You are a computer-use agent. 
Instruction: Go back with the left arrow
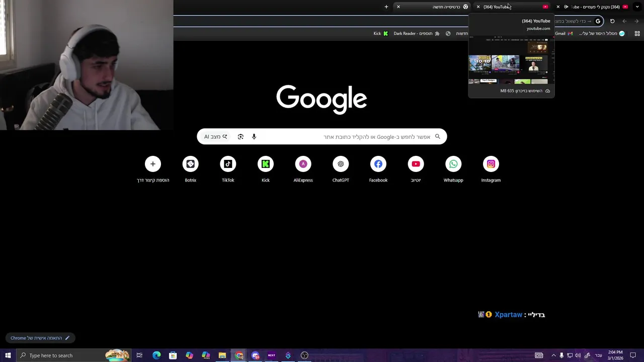coord(624,21)
